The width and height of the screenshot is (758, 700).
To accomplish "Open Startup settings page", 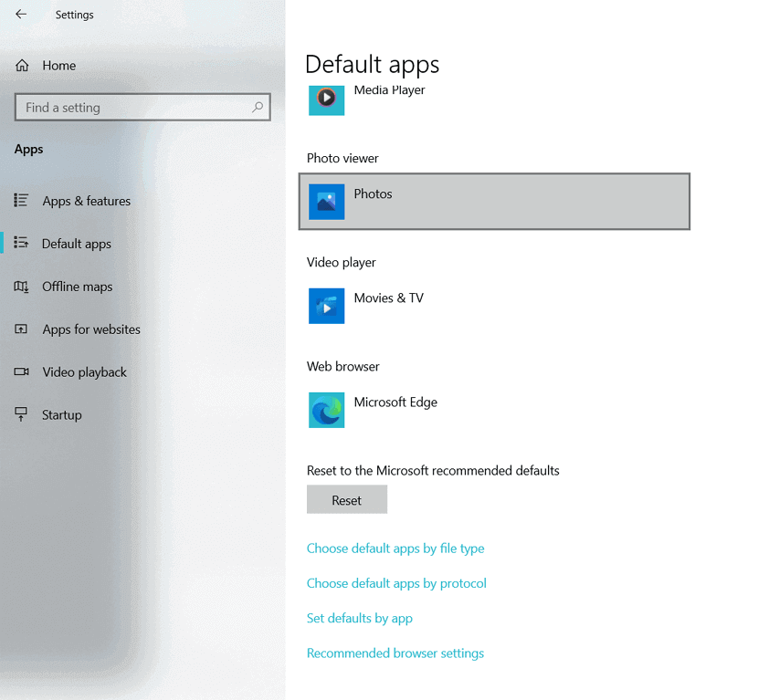I will [x=62, y=415].
